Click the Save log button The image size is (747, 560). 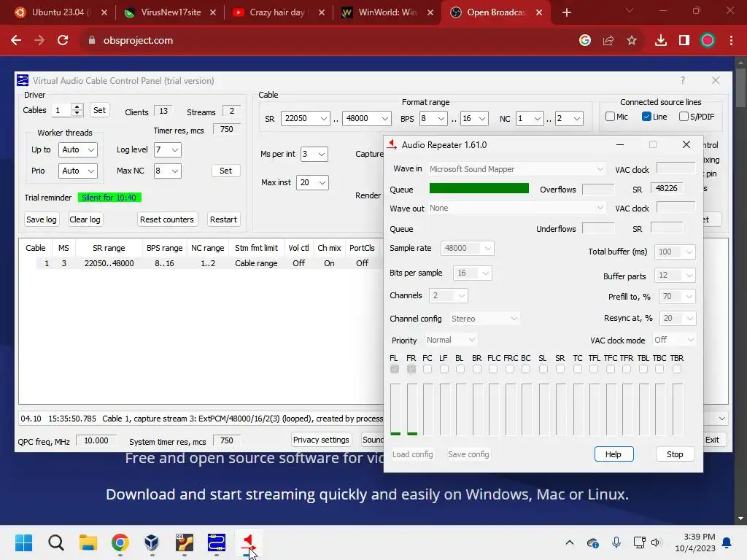(42, 219)
